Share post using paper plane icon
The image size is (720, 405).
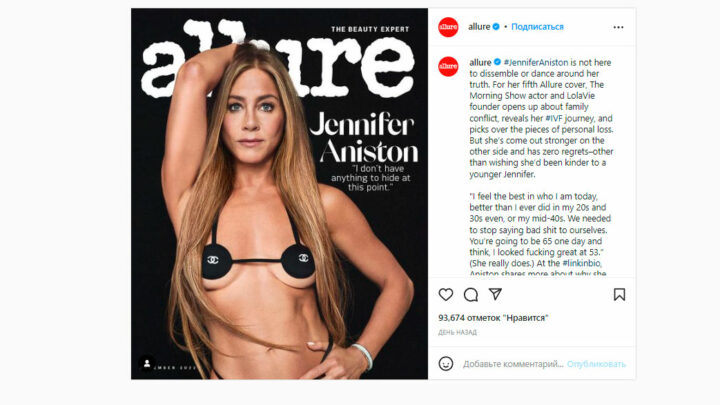pyautogui.click(x=495, y=294)
